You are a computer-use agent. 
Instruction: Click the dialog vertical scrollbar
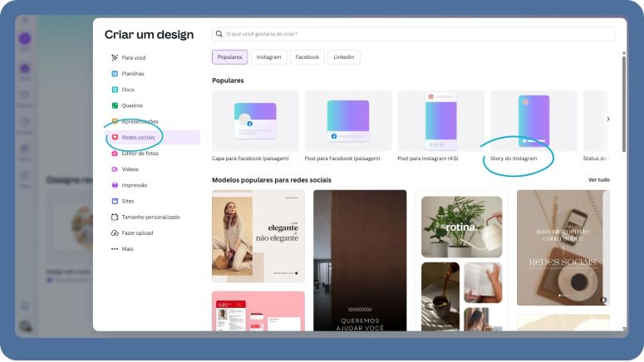point(624,105)
